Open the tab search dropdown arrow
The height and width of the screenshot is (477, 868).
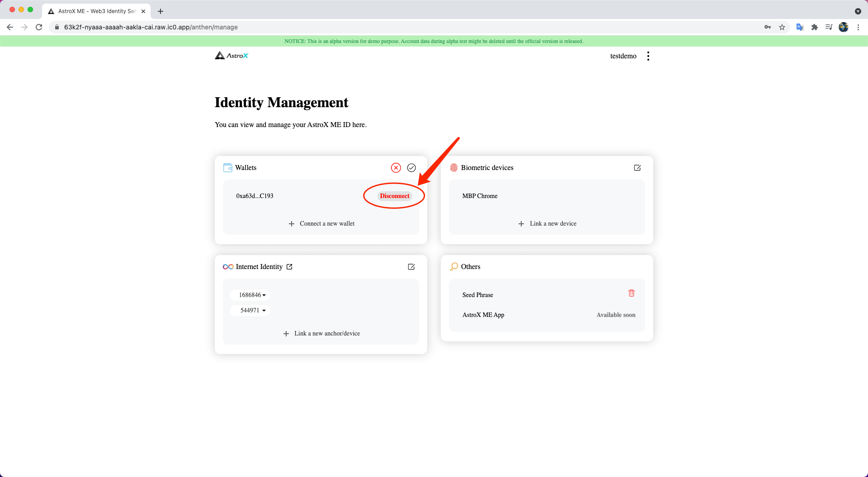pyautogui.click(x=858, y=11)
